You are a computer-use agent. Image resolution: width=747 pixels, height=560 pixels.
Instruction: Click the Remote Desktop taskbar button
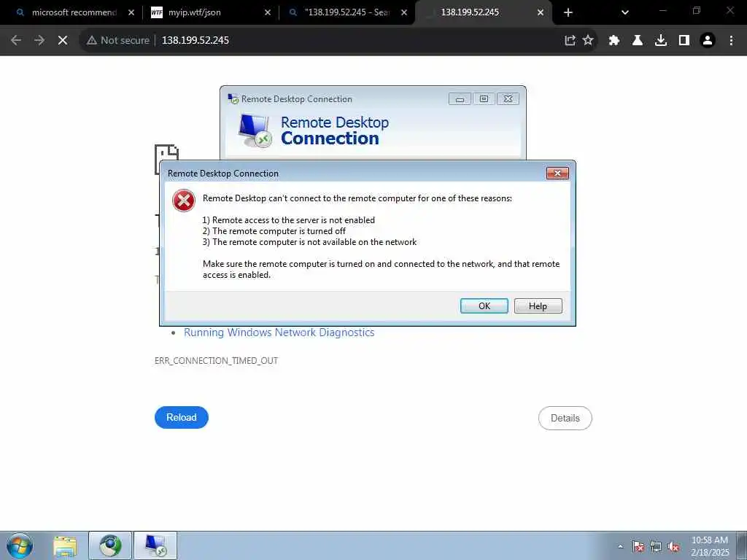155,545
